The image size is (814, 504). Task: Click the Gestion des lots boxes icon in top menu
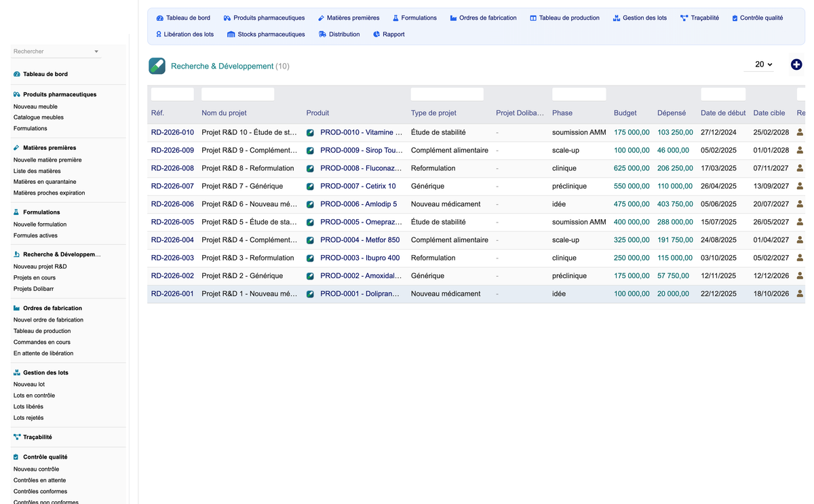click(617, 18)
